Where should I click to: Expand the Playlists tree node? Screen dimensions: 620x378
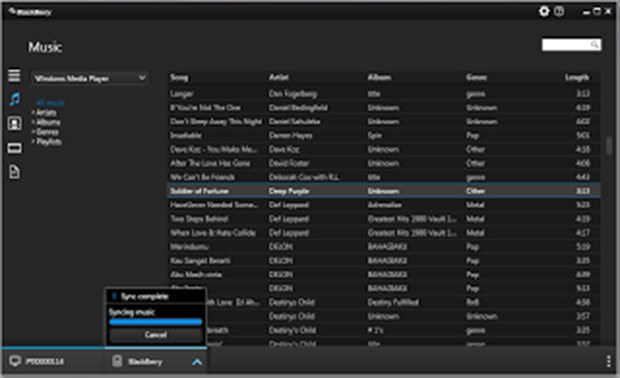[33, 141]
